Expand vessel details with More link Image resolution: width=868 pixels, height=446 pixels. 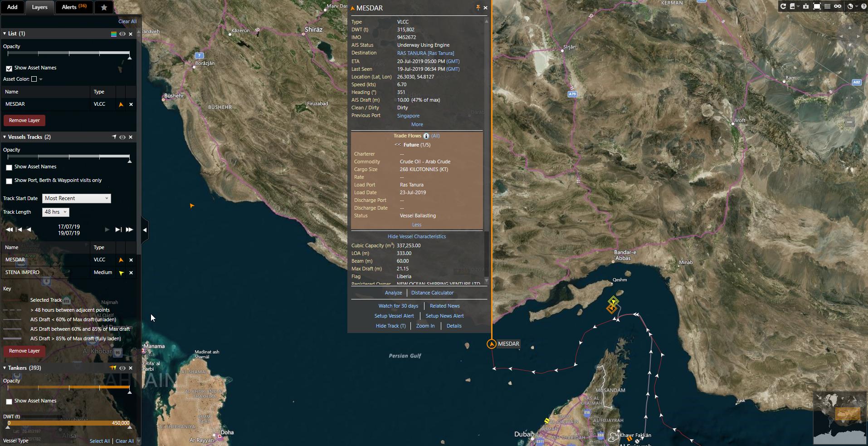click(x=417, y=124)
